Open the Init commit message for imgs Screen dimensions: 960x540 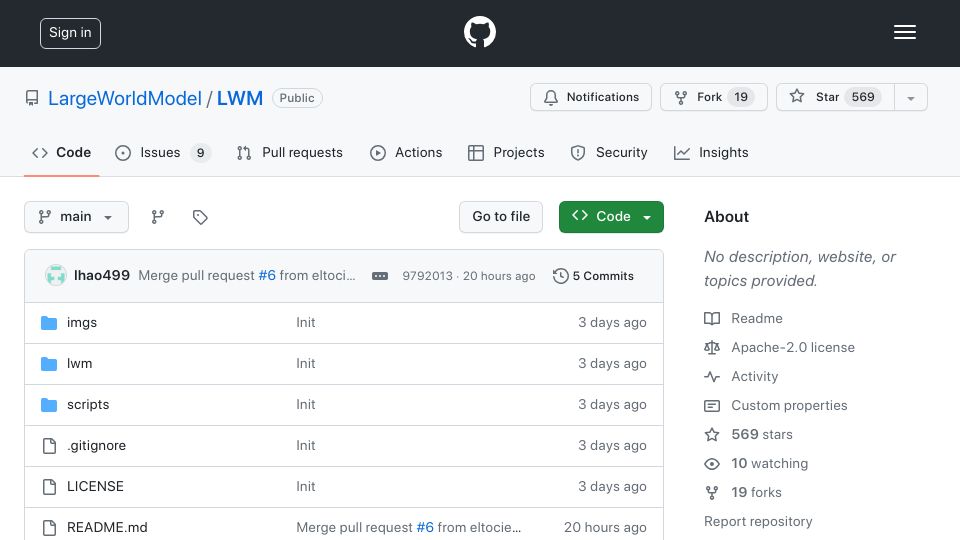(x=306, y=323)
